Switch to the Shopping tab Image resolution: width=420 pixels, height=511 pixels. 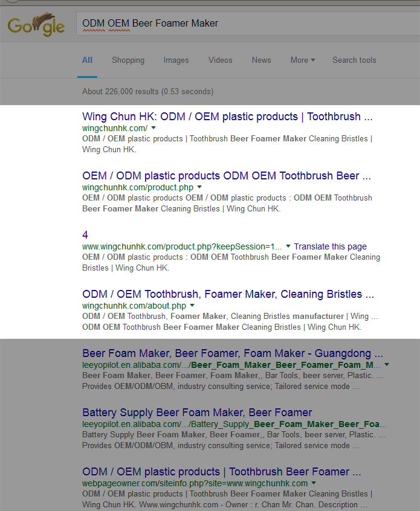point(128,60)
